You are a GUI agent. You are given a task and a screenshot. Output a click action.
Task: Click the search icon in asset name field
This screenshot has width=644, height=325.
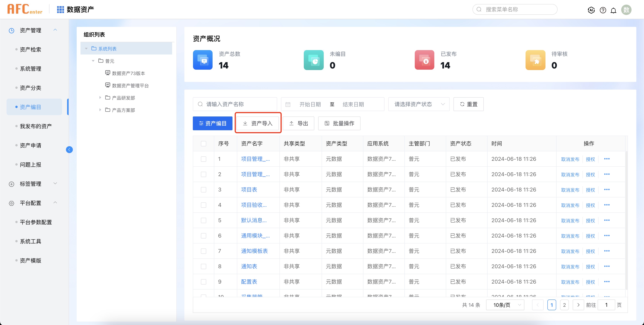coord(200,104)
